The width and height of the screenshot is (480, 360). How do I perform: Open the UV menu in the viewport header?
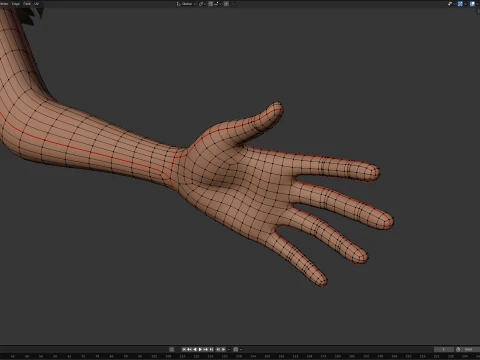click(36, 4)
